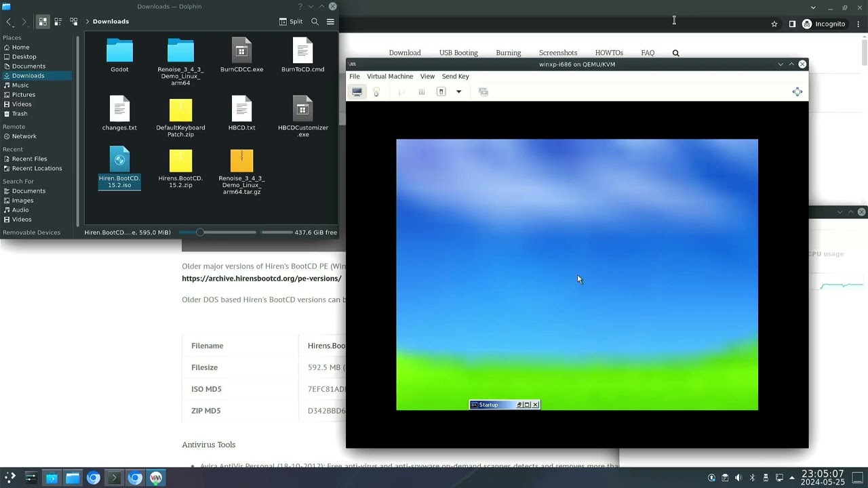Switch Dolphin to Icons view mode
Viewport: 868px width, 488px height.
pyautogui.click(x=42, y=22)
